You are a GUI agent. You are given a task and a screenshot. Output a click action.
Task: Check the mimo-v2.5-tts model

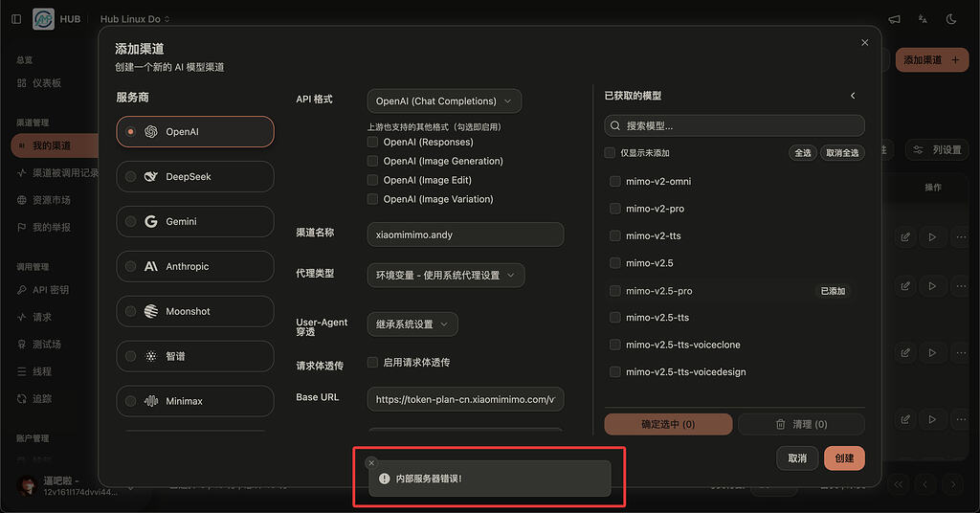click(615, 318)
